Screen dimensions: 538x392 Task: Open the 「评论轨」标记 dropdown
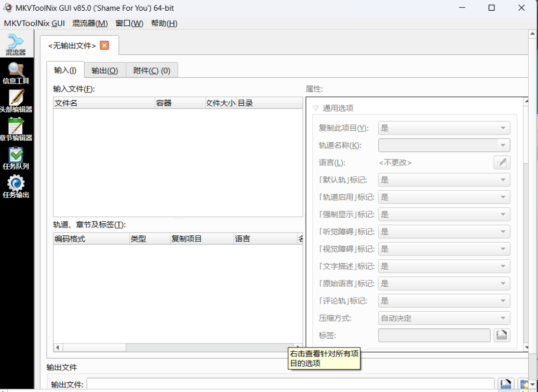444,301
